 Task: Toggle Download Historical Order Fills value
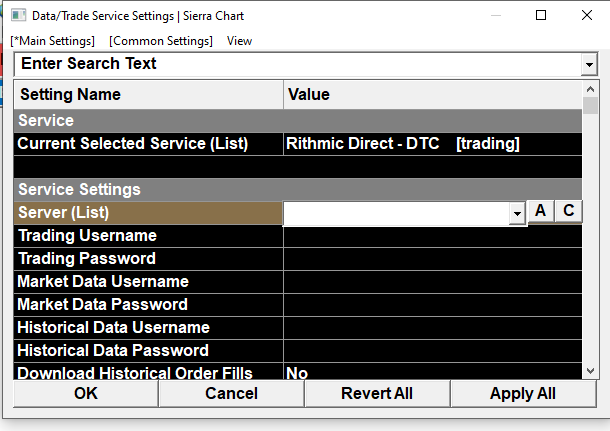click(430, 373)
